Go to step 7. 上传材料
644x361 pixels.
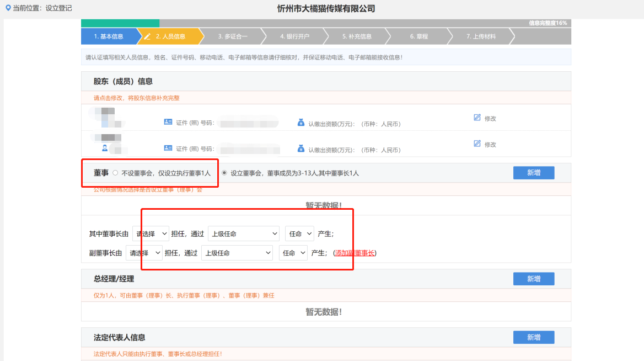tap(481, 36)
